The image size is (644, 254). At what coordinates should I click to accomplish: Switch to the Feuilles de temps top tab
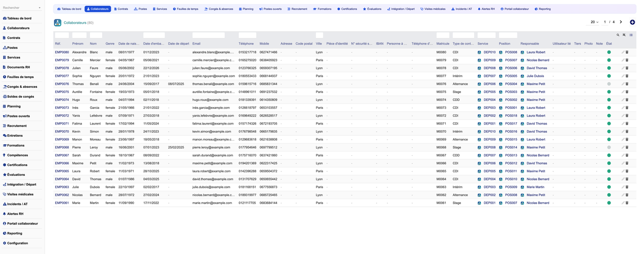(185, 9)
